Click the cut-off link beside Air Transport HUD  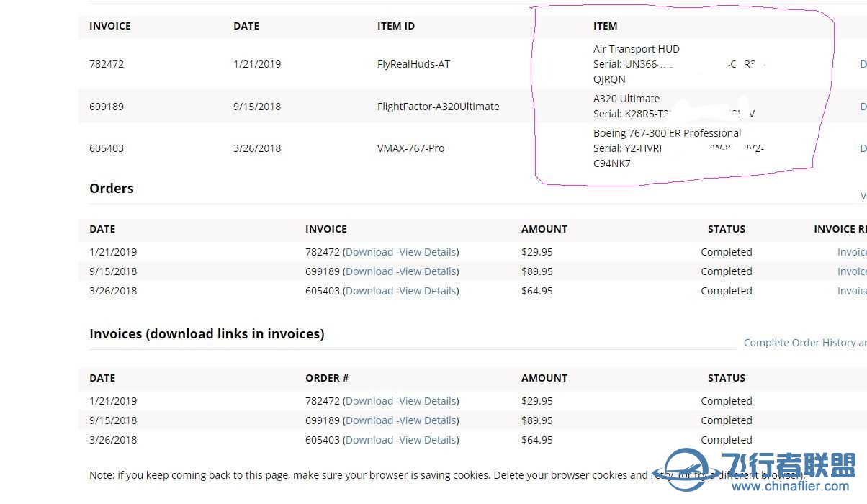pos(863,64)
